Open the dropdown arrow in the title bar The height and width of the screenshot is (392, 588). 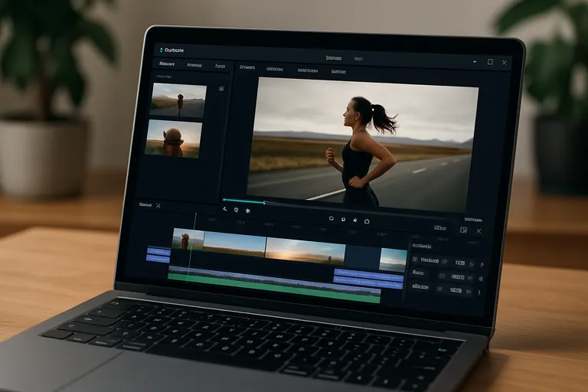pos(475,61)
